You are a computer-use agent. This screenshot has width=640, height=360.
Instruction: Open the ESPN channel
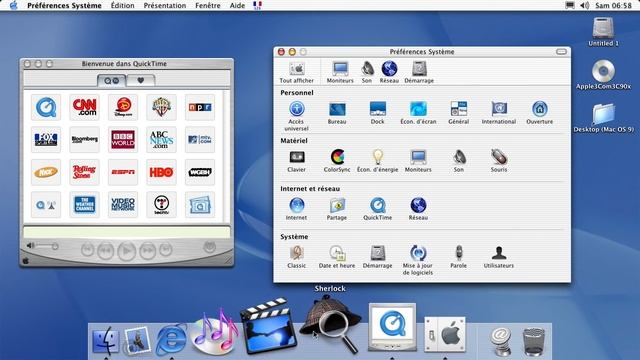(123, 172)
